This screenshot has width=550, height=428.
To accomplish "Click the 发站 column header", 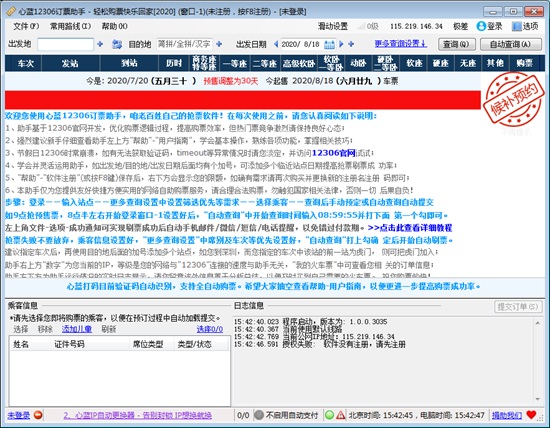I will pos(70,63).
